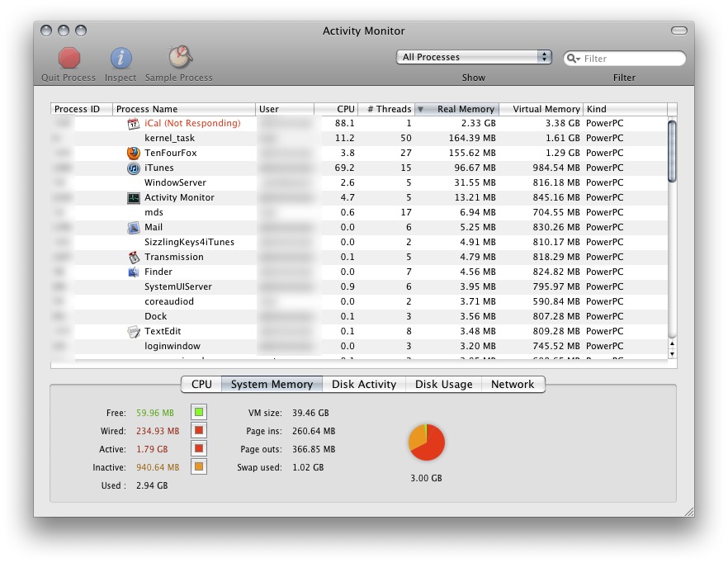Click the green Free memory color swatch

(x=199, y=412)
